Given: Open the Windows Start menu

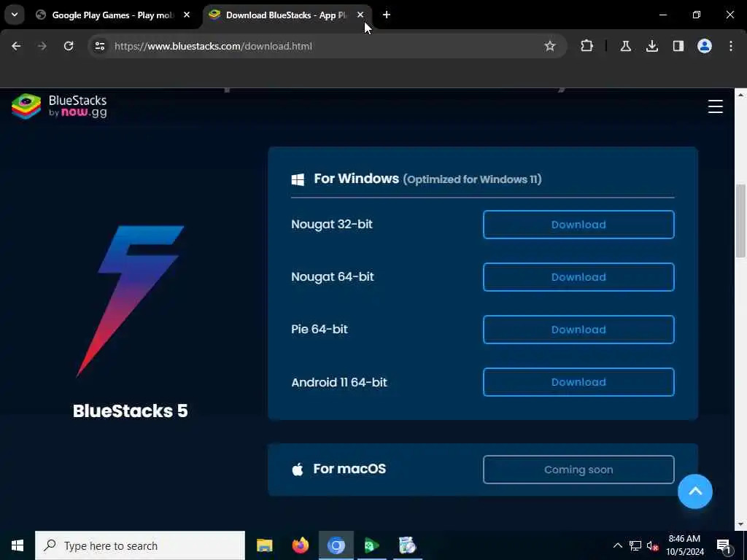Looking at the screenshot, I should (18, 545).
